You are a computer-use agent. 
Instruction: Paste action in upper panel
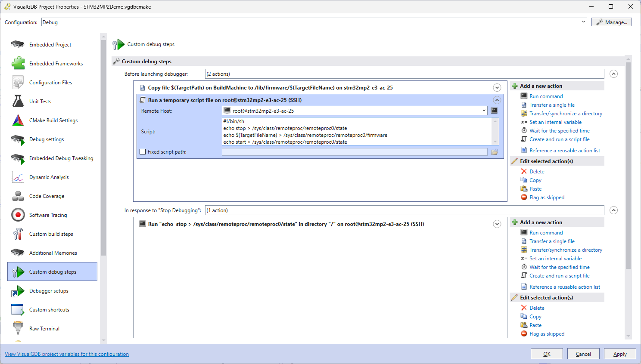[535, 189]
